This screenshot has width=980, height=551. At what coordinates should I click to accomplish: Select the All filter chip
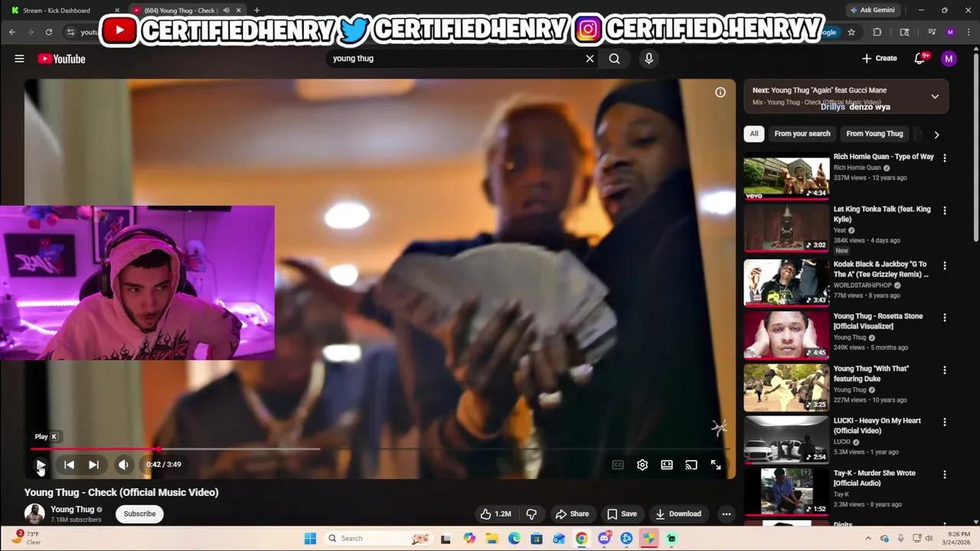click(x=754, y=134)
